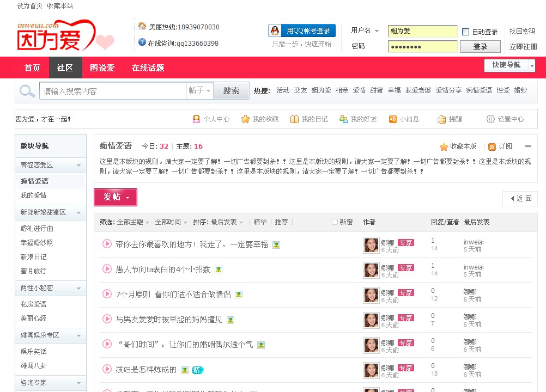The height and width of the screenshot is (392, 546).
Task: Click the online consultation help icon
Action: point(142,42)
